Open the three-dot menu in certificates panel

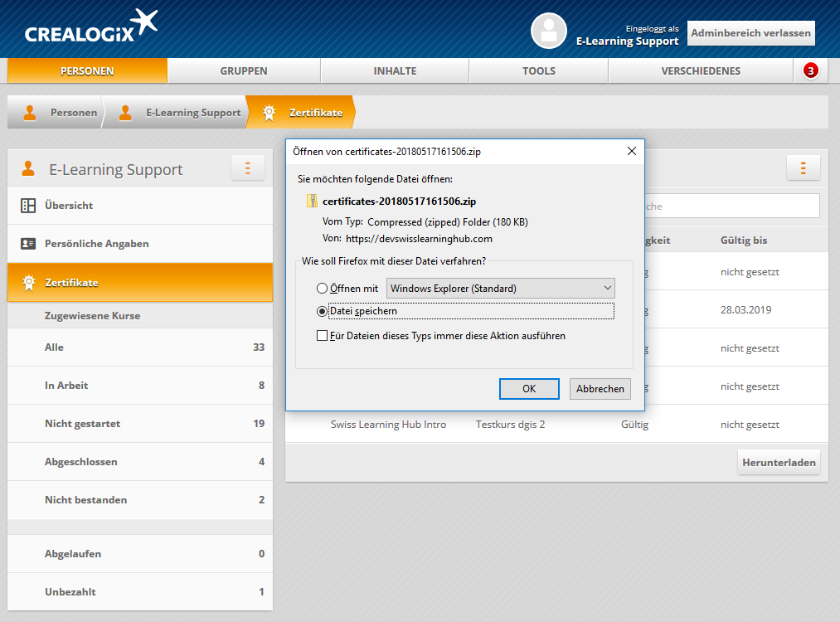click(803, 168)
